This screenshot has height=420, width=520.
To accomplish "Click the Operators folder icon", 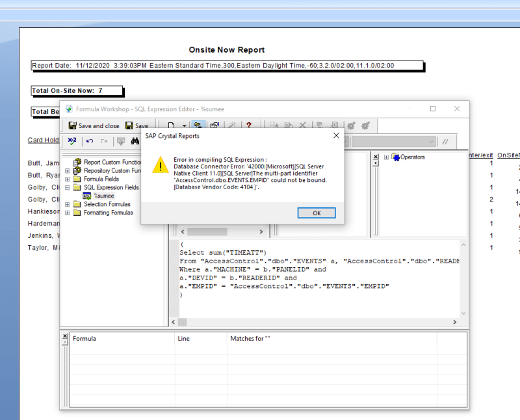I will 395,157.
